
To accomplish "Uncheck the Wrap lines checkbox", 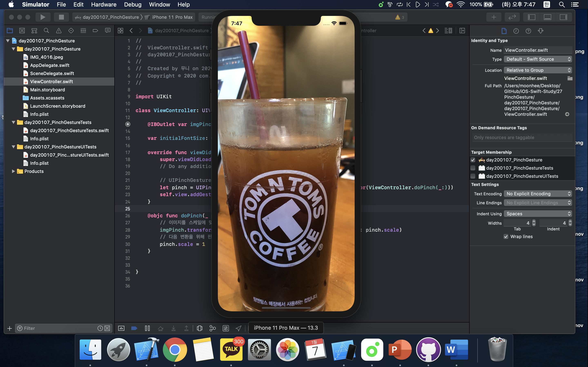I will tap(506, 237).
